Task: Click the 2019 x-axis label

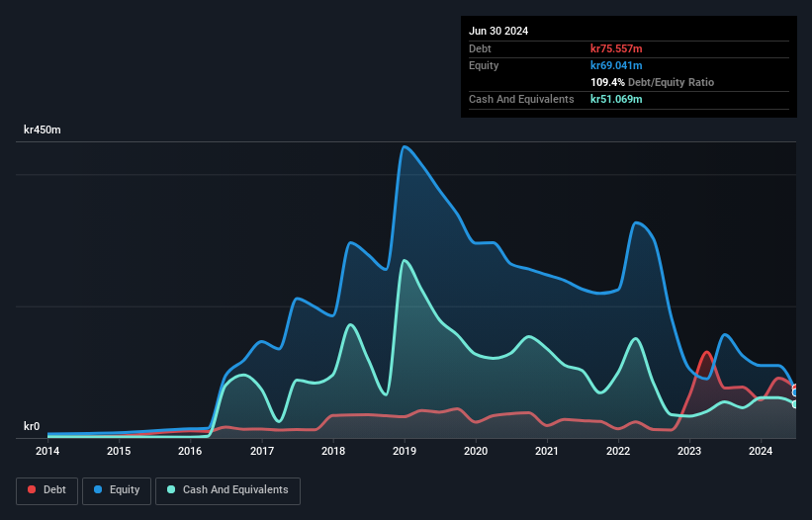Action: pos(405,451)
